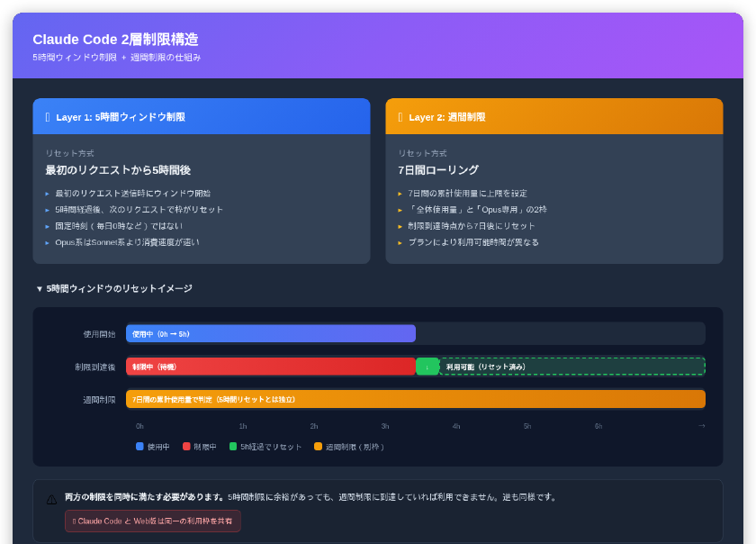Click the calendar icon on Layer 2 header
This screenshot has width=756, height=544.
[400, 116]
